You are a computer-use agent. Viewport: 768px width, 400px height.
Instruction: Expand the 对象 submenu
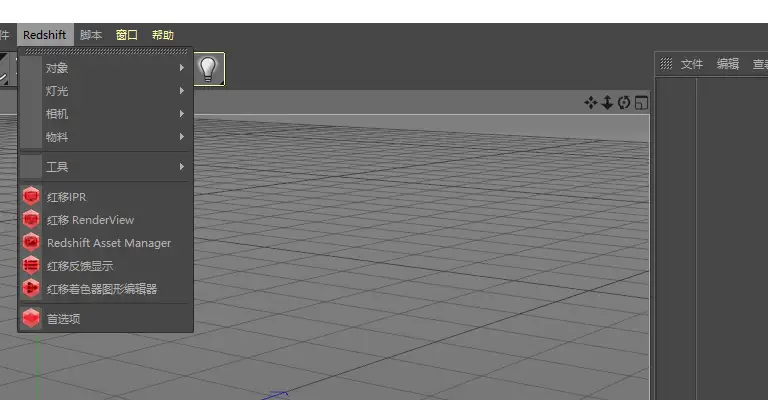[x=105, y=68]
